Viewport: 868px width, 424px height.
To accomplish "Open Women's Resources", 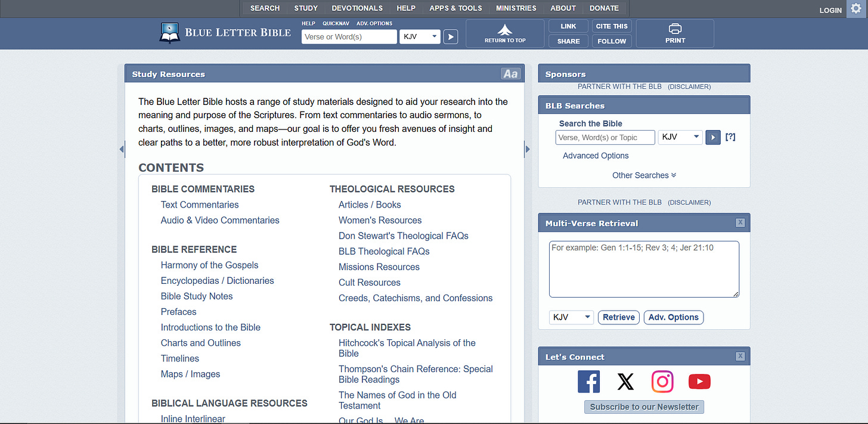I will (x=380, y=220).
